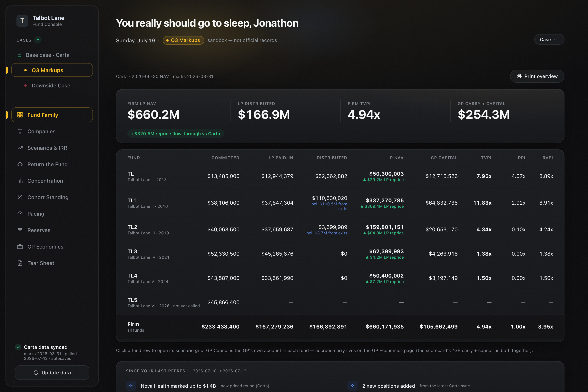Click the Companies building icon

click(20, 132)
